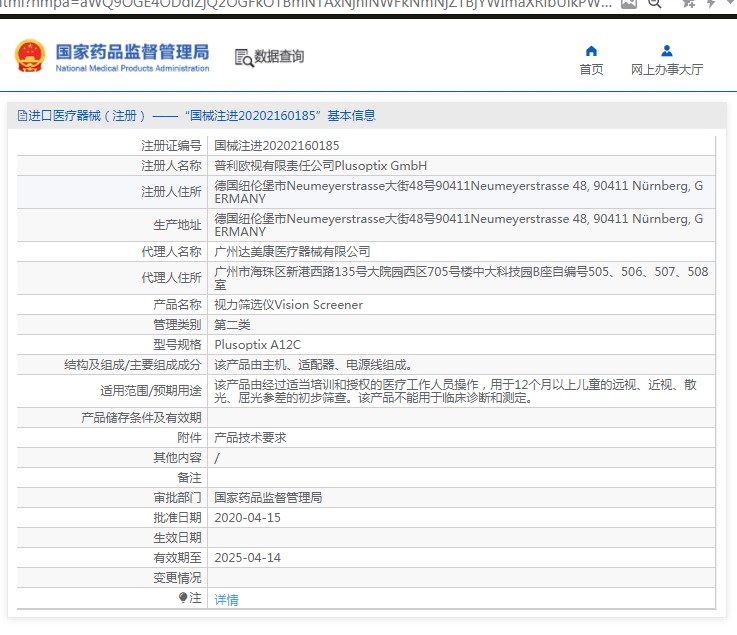Select registration number 国械注进20202160185 value

(x=277, y=146)
